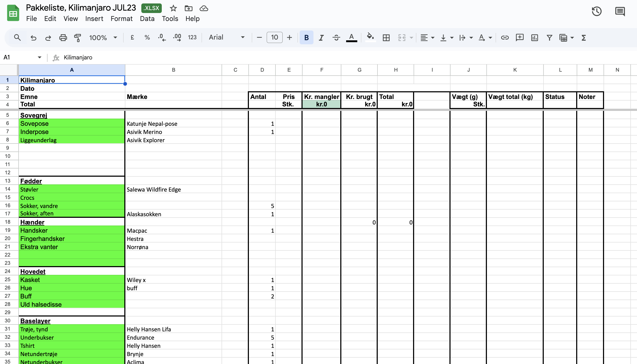Toggle strikethrough formatting
637x364 pixels.
[x=336, y=38]
